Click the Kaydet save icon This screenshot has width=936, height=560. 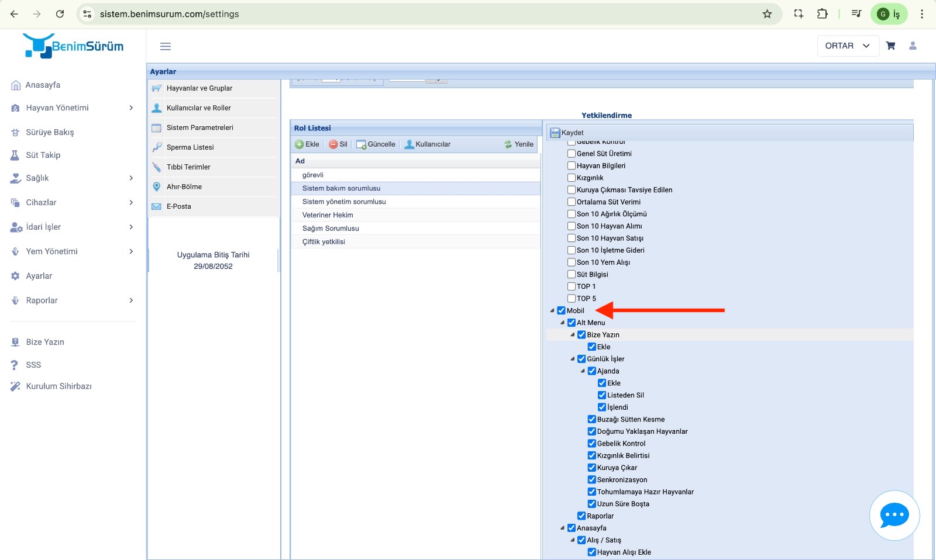[555, 133]
